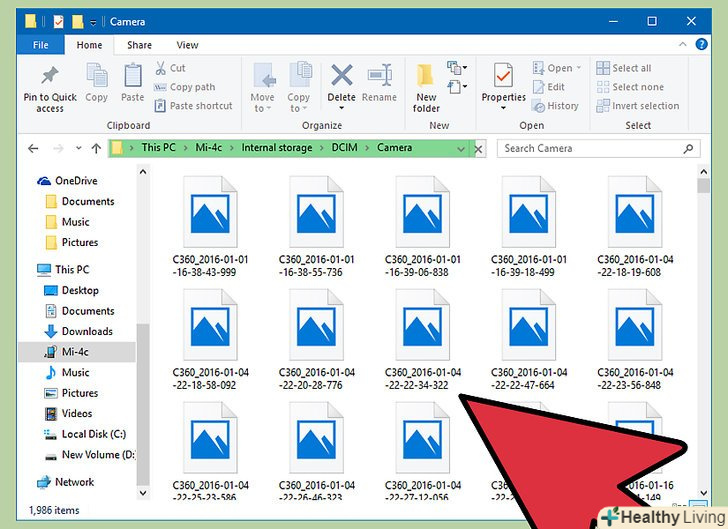Select OneDrive in the navigation pane
Screen dimensions: 728x529
click(67, 181)
